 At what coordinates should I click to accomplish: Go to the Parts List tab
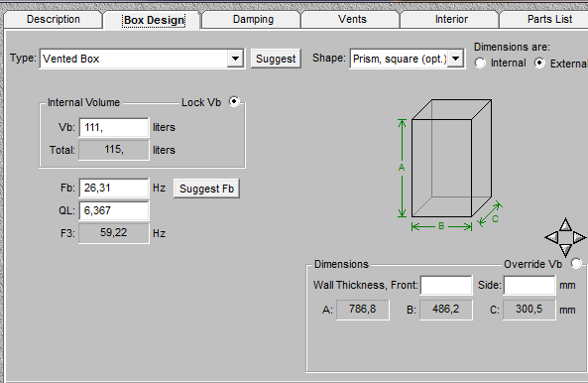[x=549, y=20]
